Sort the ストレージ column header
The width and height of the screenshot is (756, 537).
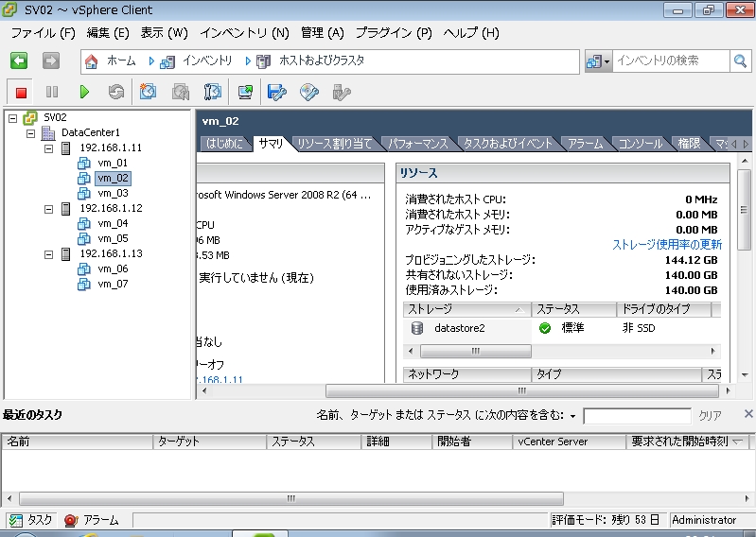tap(466, 309)
